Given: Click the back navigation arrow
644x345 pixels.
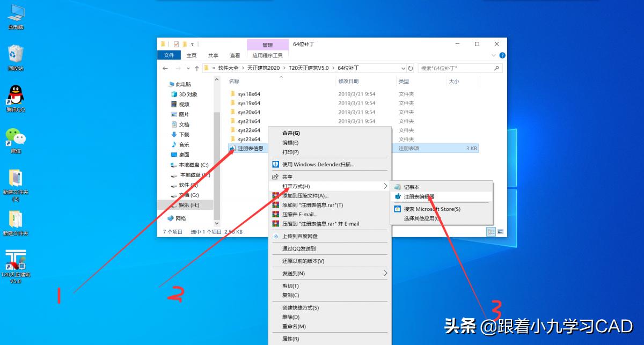Looking at the screenshot, I should point(165,68).
